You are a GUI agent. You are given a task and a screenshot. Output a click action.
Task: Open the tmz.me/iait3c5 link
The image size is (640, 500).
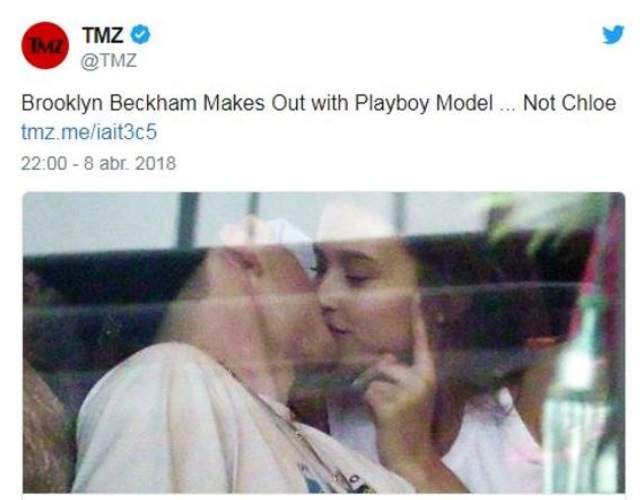click(89, 132)
